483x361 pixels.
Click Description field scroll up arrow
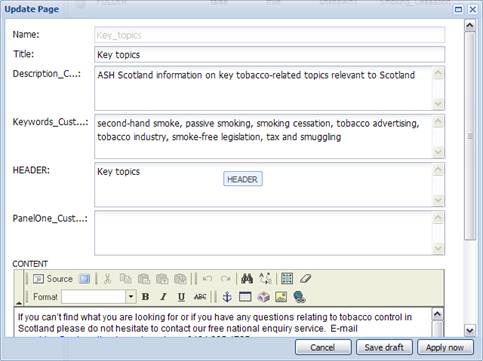coord(438,73)
